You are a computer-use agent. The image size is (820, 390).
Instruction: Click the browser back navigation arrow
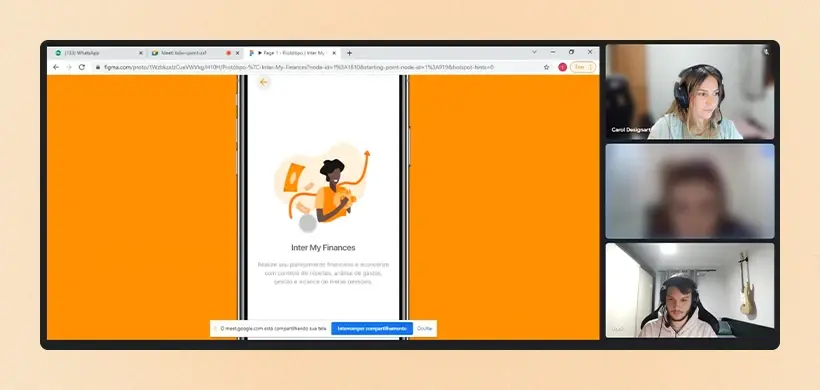pyautogui.click(x=56, y=67)
